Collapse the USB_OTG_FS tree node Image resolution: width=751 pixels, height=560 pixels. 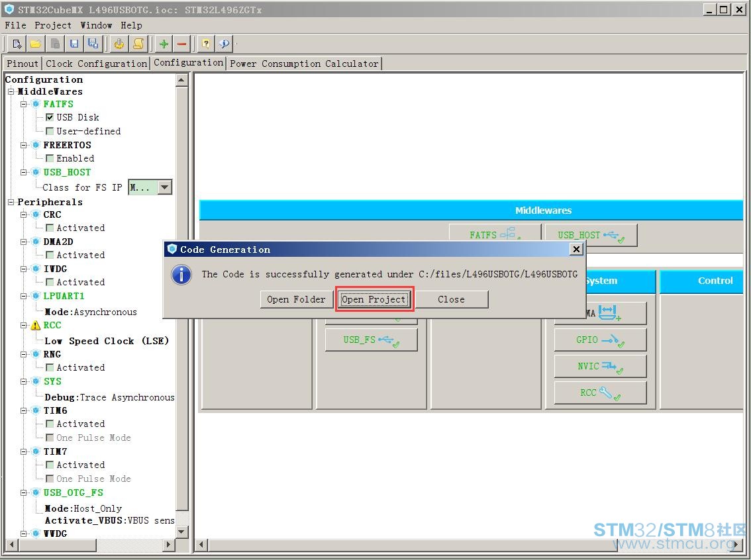(23, 492)
